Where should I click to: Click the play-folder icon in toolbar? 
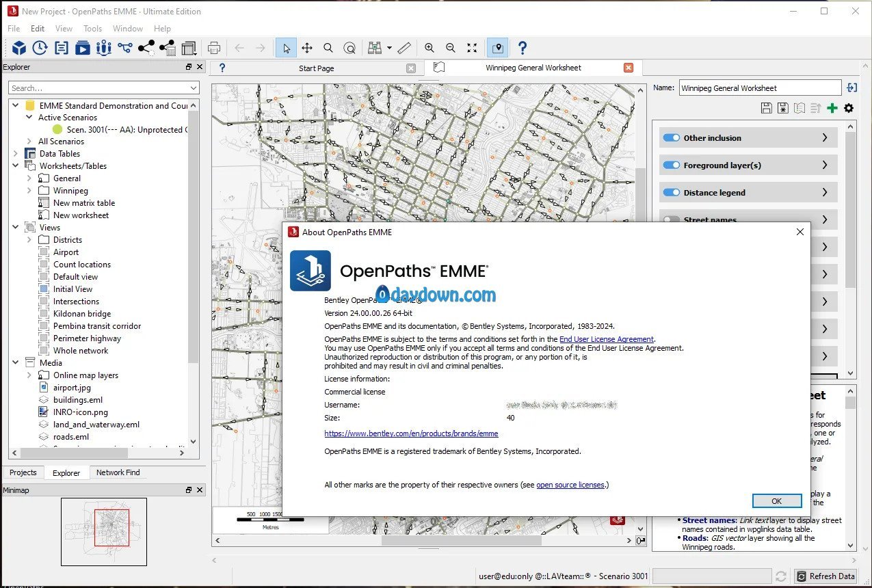tap(83, 48)
